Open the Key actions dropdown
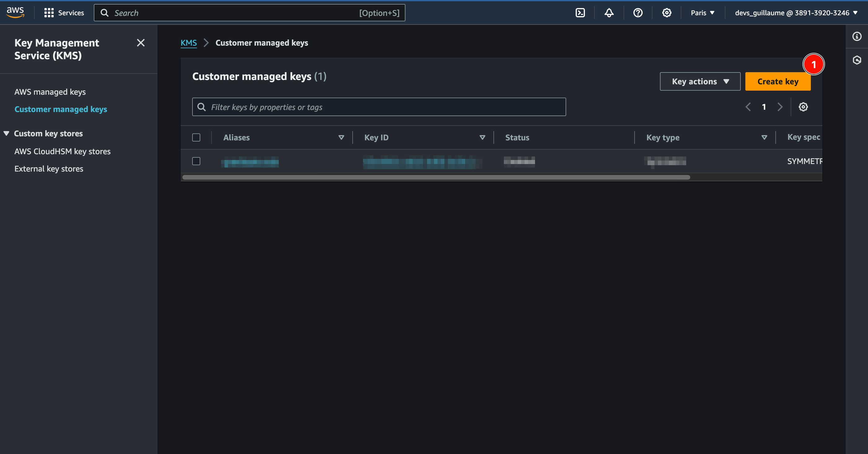 click(x=700, y=81)
